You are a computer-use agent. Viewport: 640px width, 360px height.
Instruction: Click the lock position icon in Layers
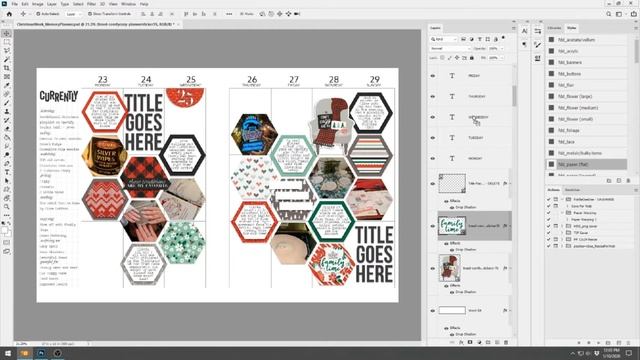tap(457, 58)
